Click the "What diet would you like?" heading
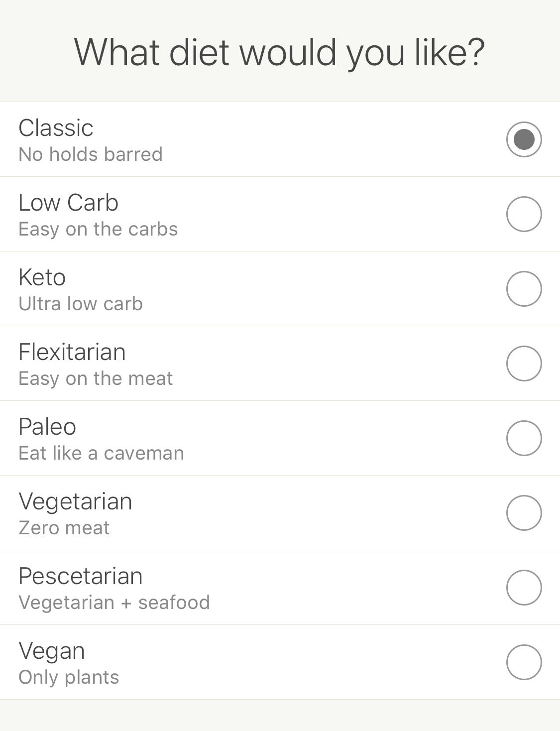The image size is (560, 731). click(x=279, y=52)
